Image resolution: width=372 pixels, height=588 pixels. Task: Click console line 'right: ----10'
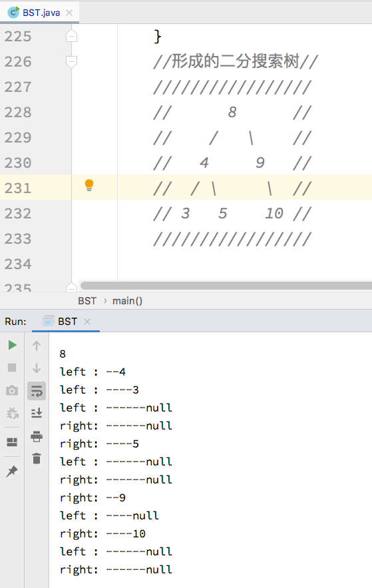(102, 533)
